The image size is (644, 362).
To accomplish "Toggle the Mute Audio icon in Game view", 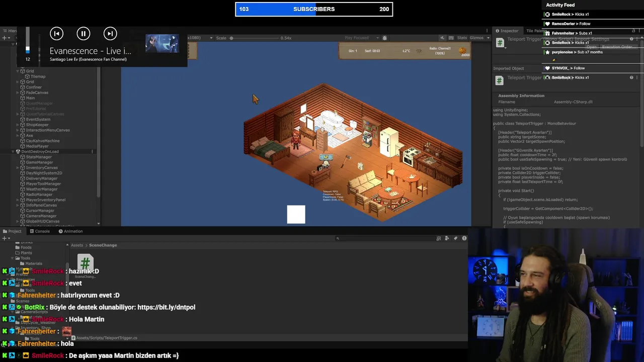I will pyautogui.click(x=442, y=38).
